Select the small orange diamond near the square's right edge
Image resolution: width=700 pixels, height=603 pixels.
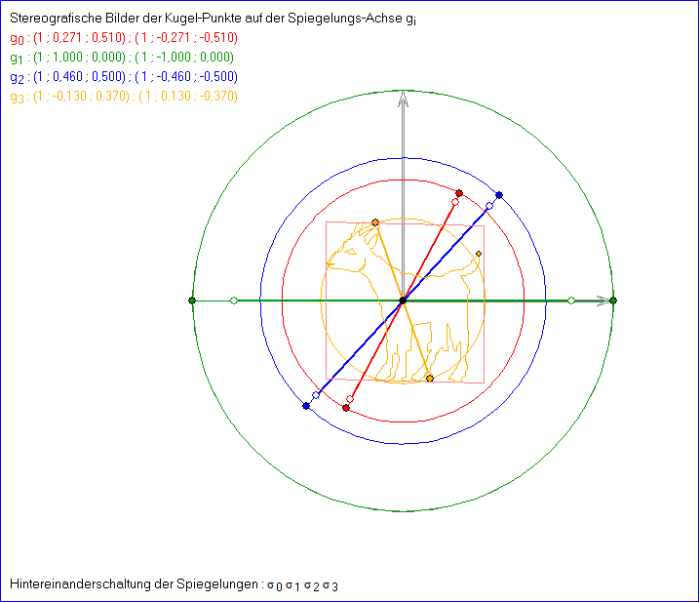[479, 254]
